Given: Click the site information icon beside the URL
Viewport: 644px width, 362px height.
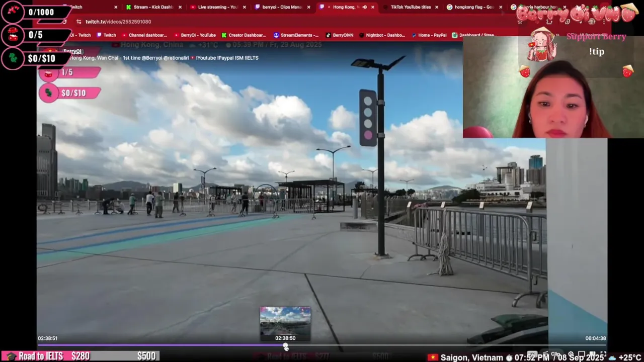Looking at the screenshot, I should (x=78, y=22).
